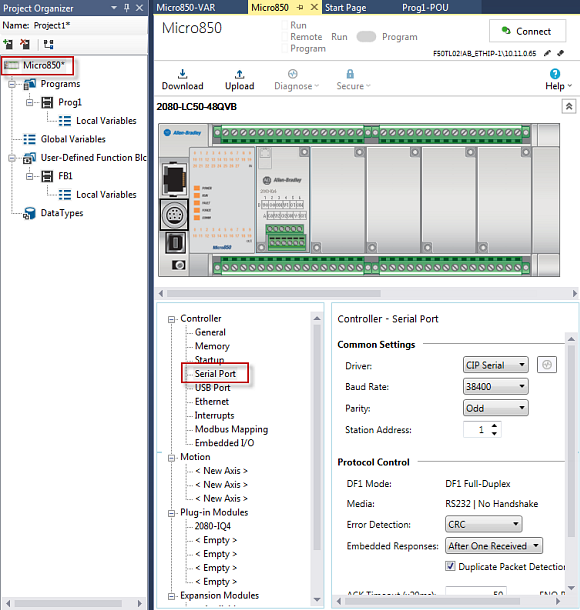
Task: Select Interrupts in Controller tree
Action: tap(214, 415)
